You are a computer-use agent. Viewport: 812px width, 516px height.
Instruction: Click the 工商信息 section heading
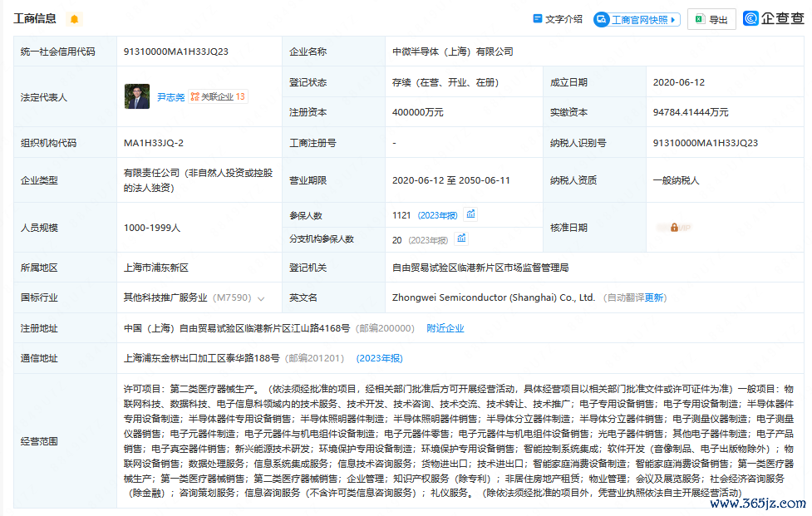point(35,18)
